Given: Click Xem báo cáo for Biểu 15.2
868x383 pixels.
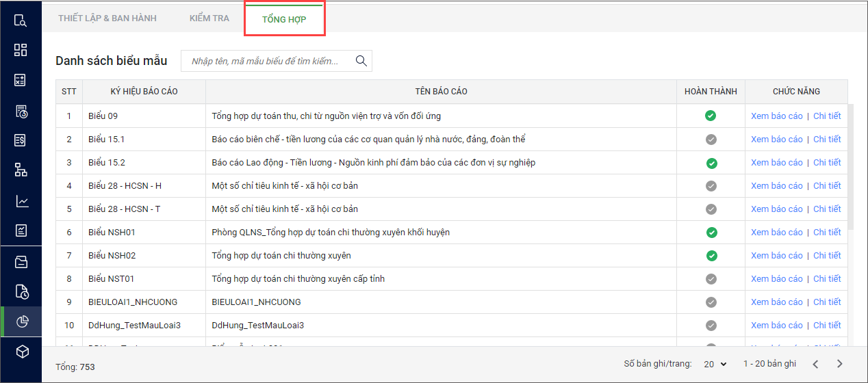Looking at the screenshot, I should click(776, 163).
